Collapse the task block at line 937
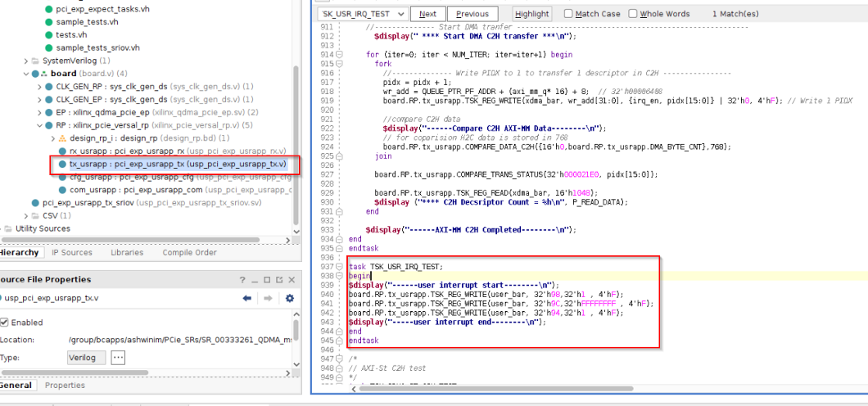 [340, 267]
